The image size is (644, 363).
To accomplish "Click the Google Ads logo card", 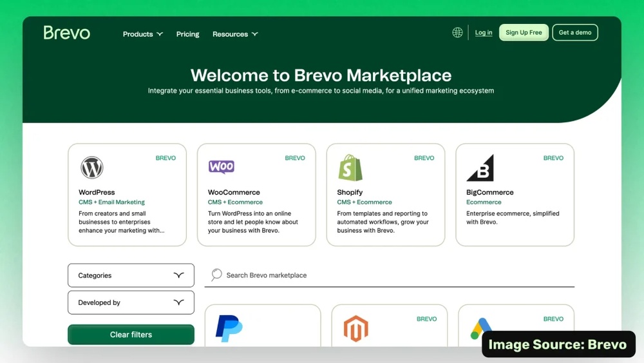I will (516, 326).
